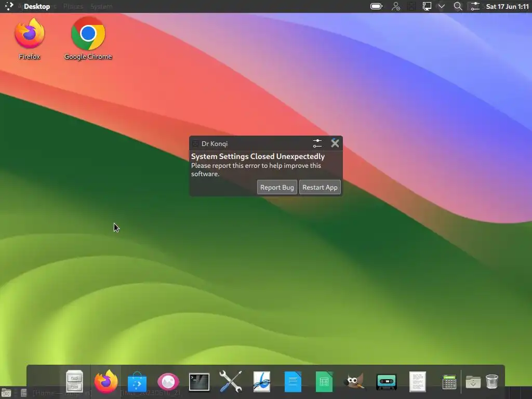The width and height of the screenshot is (532, 399).
Task: Open Dr Konqi notification configure sliders icon
Action: click(317, 143)
